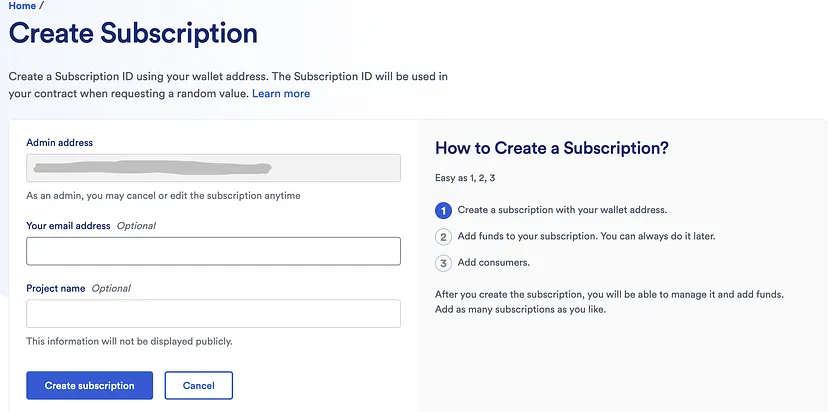Viewport: 828px width, 412px height.
Task: Click the greyed-out Admin address field
Action: coord(213,168)
